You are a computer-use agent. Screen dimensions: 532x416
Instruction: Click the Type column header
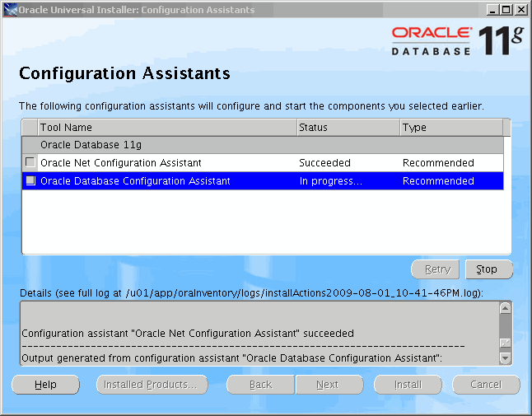point(450,128)
